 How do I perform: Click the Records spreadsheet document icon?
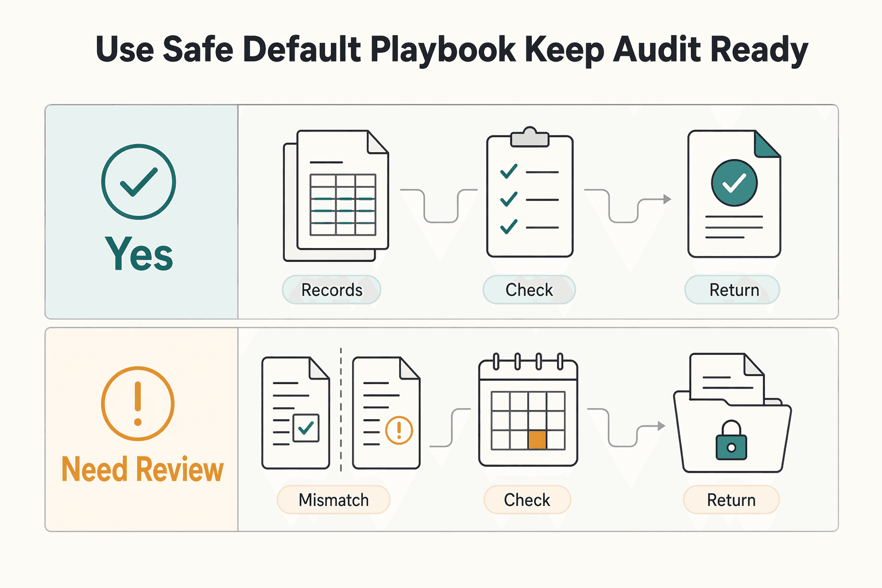[336, 195]
